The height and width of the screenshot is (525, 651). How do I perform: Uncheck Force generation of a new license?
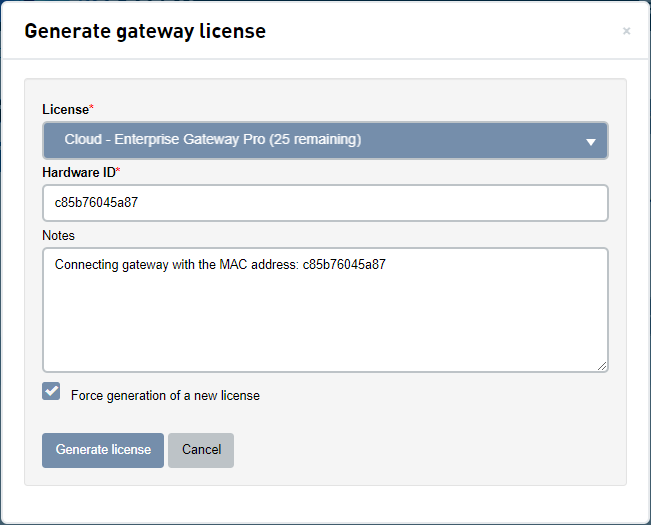click(51, 391)
